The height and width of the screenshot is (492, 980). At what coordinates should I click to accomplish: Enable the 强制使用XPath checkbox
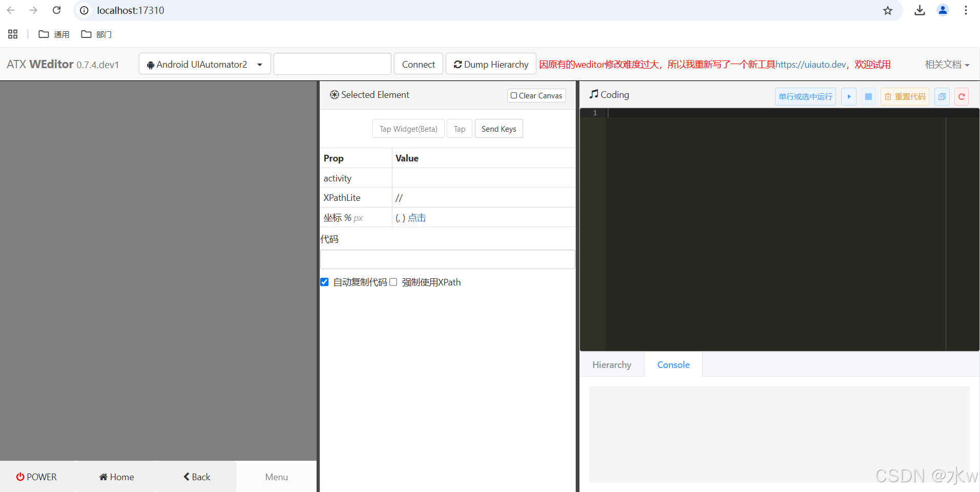pos(392,282)
